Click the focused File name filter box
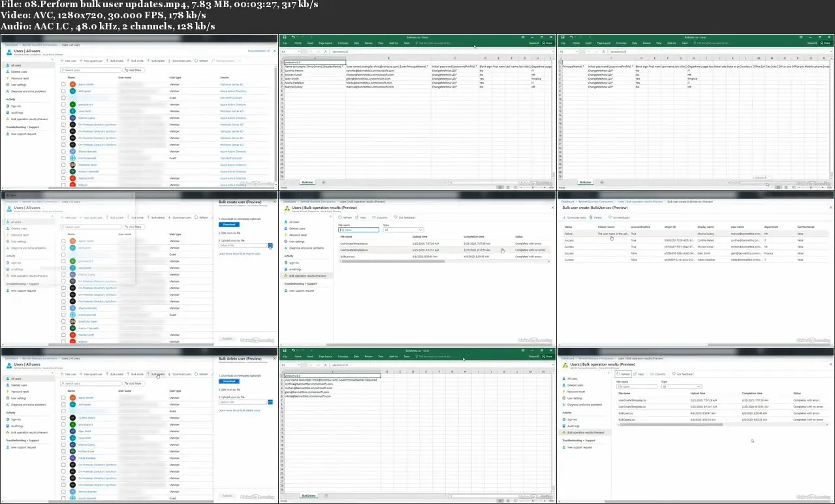The image size is (835, 504). (358, 230)
